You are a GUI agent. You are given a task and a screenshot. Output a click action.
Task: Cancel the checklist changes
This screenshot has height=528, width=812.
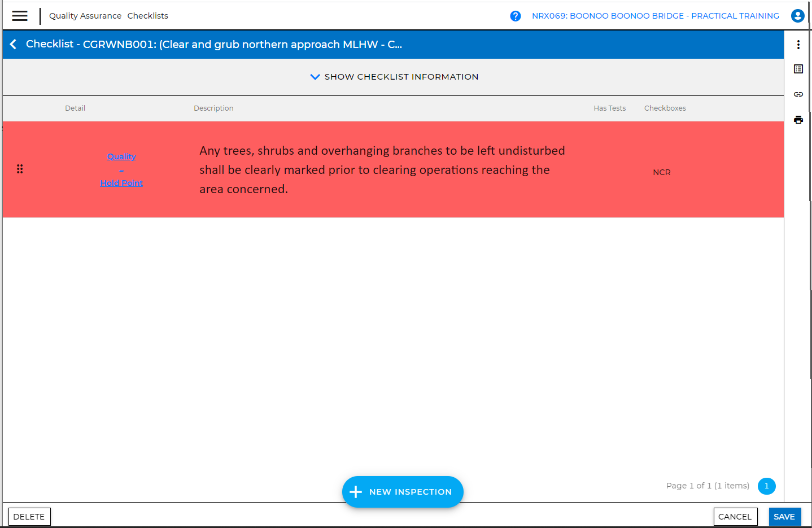pyautogui.click(x=735, y=517)
